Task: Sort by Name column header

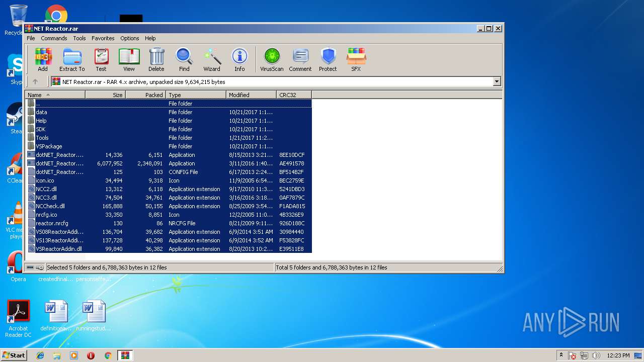Action: tap(55, 95)
